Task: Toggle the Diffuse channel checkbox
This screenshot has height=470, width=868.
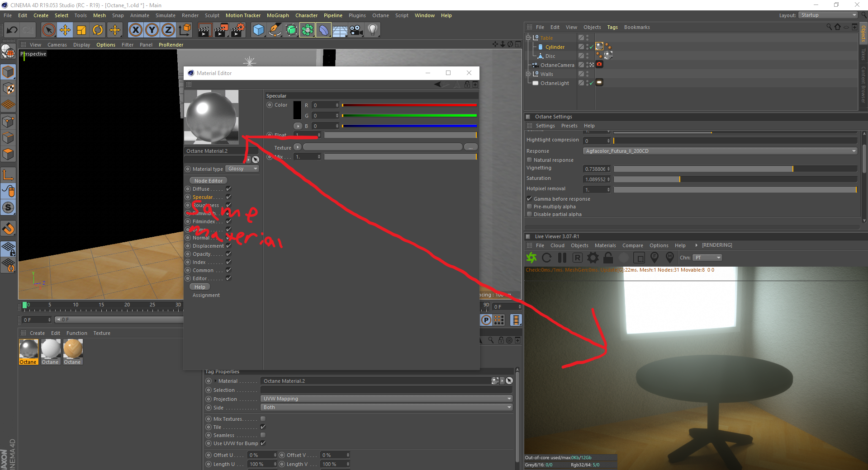Action: point(228,189)
